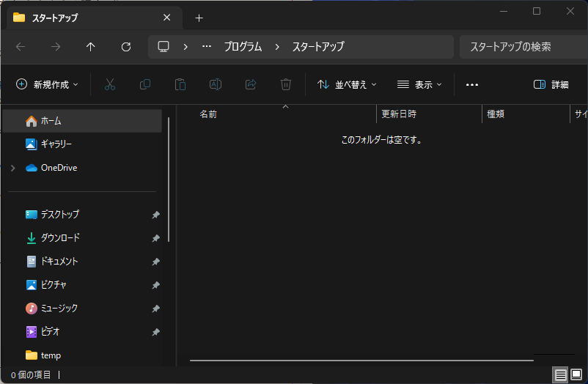Refresh the current folder view
The image size is (588, 384).
point(126,47)
